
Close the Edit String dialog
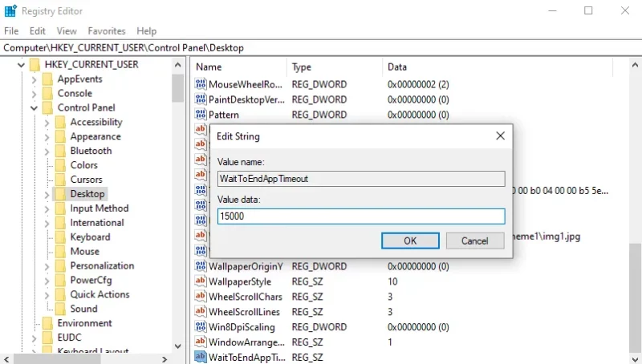pos(500,135)
